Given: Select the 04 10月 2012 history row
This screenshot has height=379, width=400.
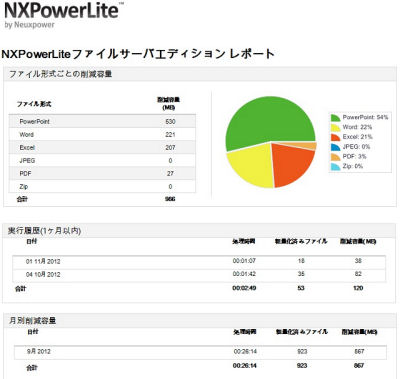Looking at the screenshot, I should pos(199,275).
